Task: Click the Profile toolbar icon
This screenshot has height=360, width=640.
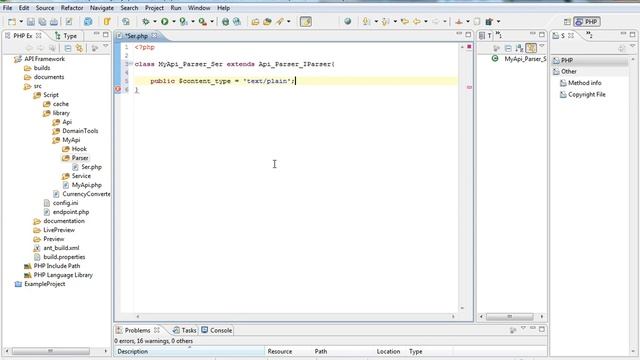Action: [183, 22]
